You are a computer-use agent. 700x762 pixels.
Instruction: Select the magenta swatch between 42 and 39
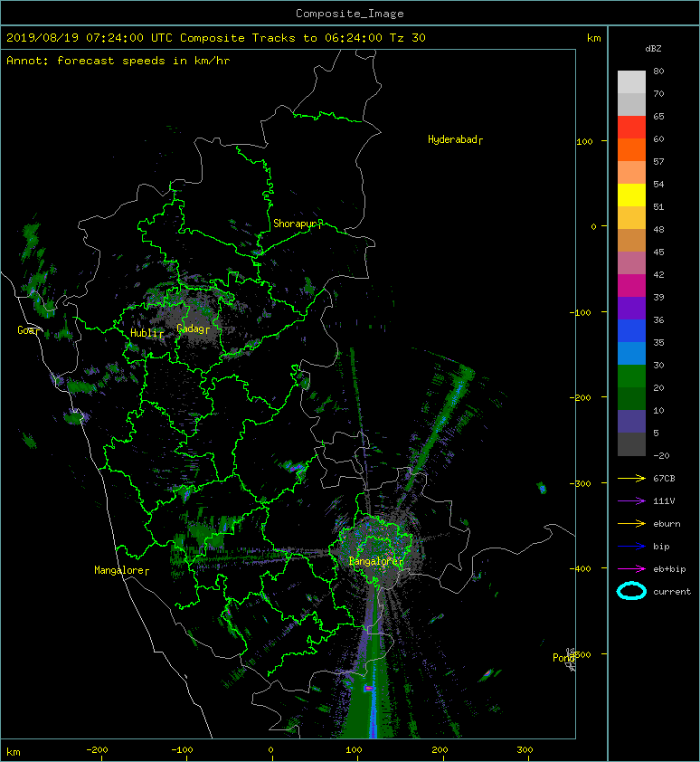pos(631,285)
